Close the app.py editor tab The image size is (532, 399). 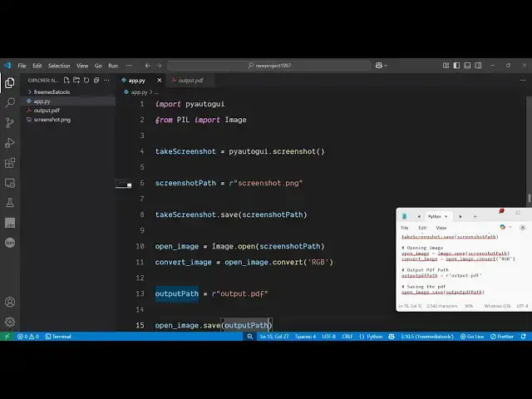point(160,81)
